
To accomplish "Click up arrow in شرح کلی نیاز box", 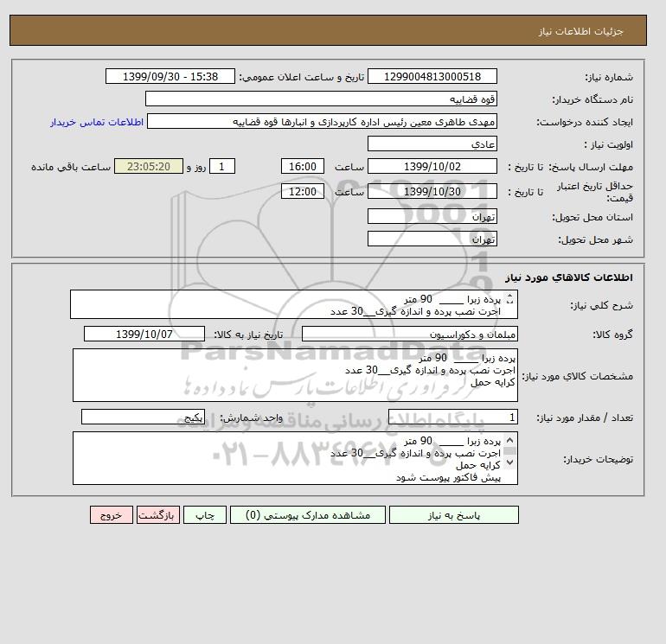I will tap(510, 296).
